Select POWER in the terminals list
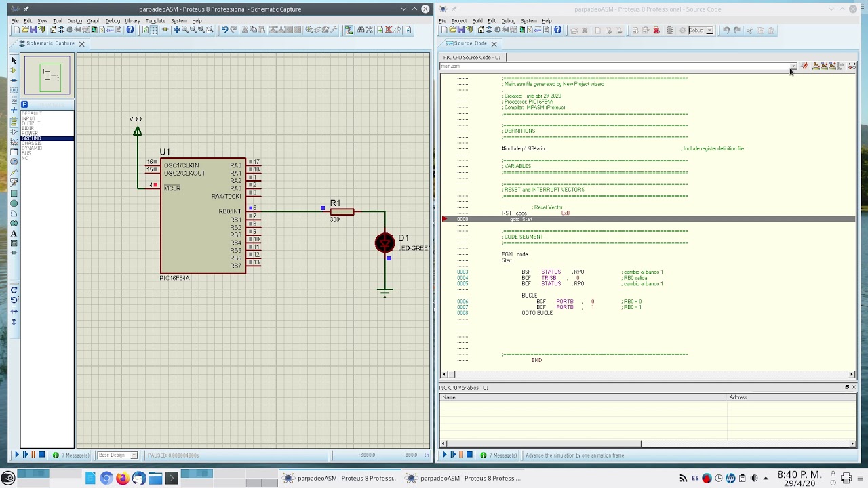868x488 pixels. 47,134
